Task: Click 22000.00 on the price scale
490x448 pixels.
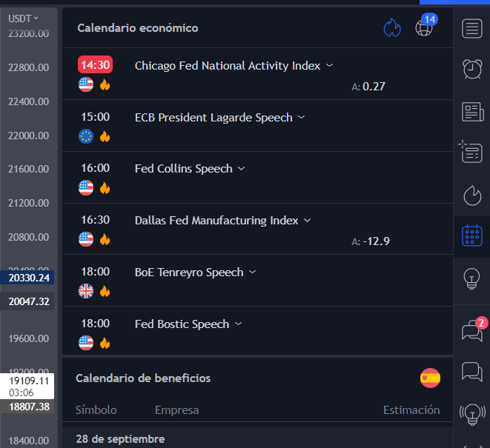Action: 28,136
